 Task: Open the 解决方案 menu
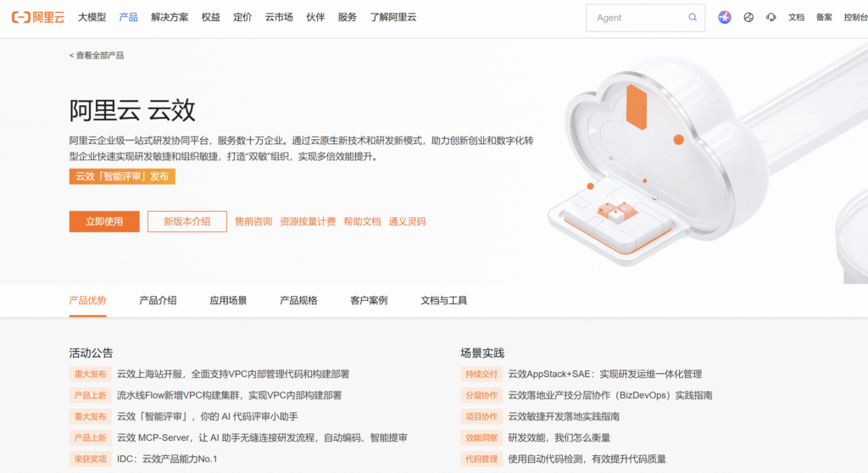[x=170, y=17]
